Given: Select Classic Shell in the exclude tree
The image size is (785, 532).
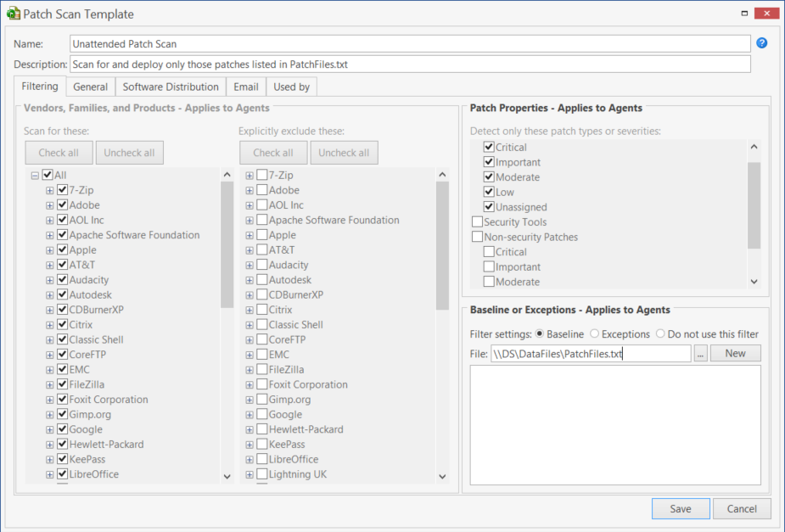Looking at the screenshot, I should 296,324.
